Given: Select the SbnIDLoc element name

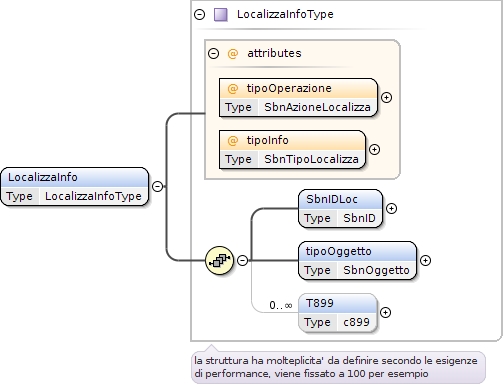Looking at the screenshot, I should [332, 199].
